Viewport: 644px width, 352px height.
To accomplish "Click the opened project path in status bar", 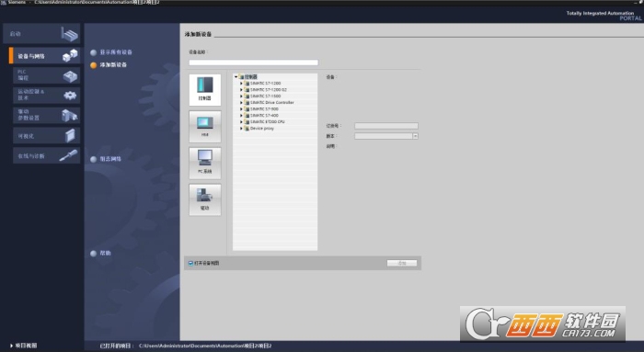I will pos(205,346).
